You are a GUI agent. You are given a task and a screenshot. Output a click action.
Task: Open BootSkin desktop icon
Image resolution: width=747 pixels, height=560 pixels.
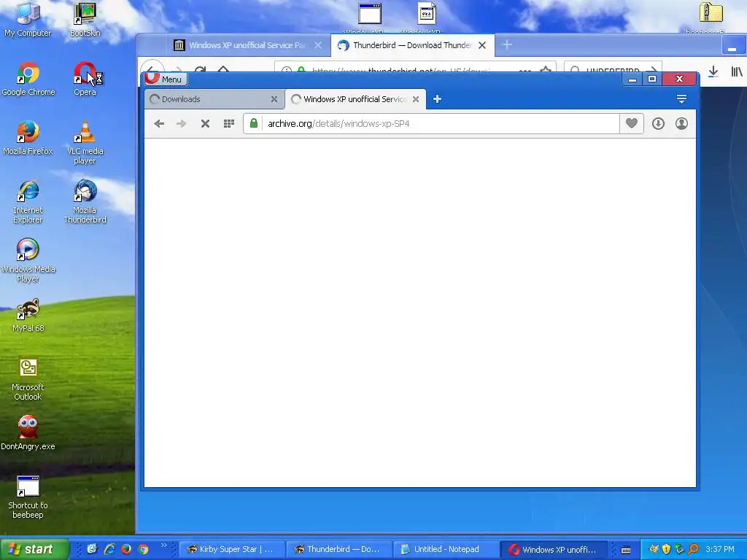(x=85, y=20)
